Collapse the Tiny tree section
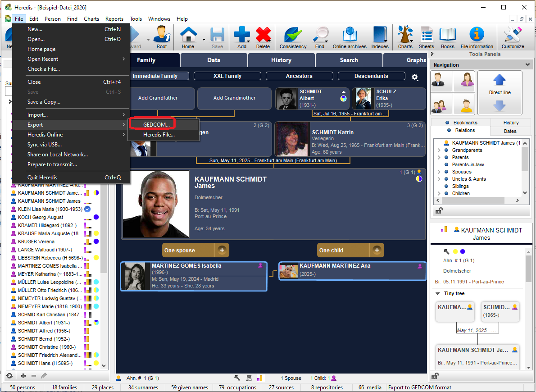This screenshot has width=536, height=392. pos(438,294)
